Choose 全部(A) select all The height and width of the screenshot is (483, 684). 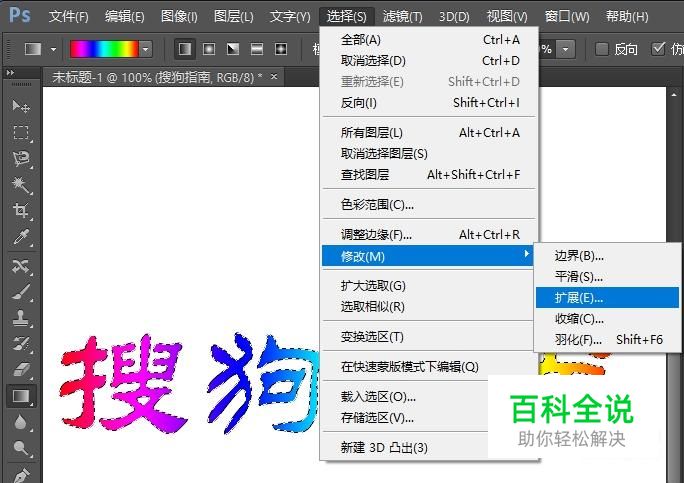tap(429, 40)
